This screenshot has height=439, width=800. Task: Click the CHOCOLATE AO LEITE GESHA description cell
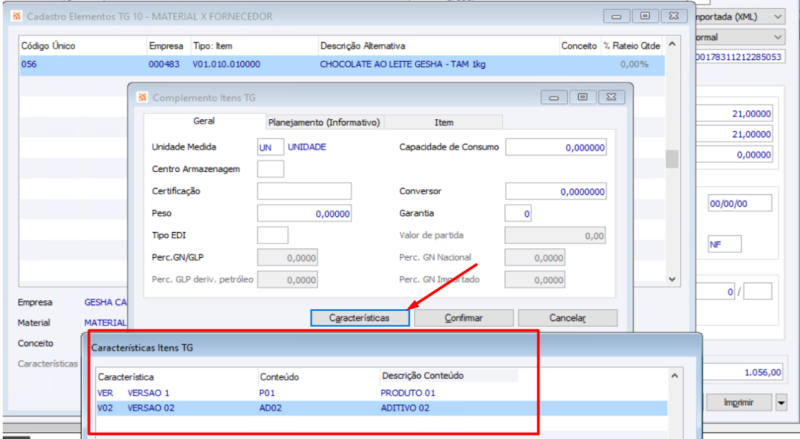pos(403,64)
